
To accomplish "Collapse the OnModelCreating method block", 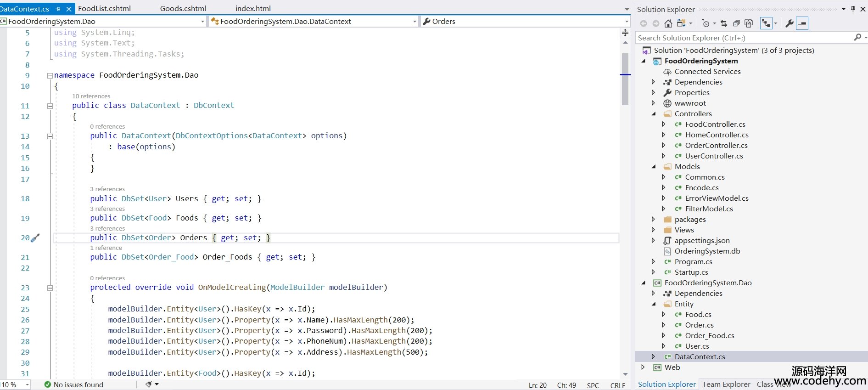I will 50,288.
